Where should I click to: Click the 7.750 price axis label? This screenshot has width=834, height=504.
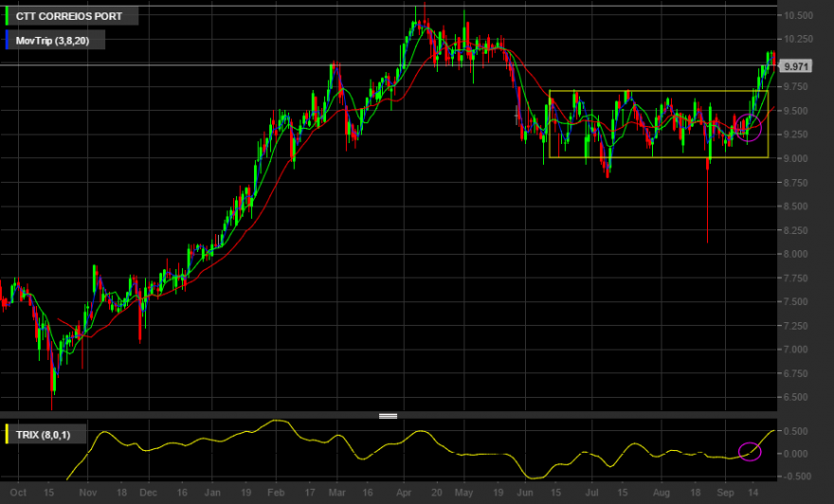click(796, 278)
